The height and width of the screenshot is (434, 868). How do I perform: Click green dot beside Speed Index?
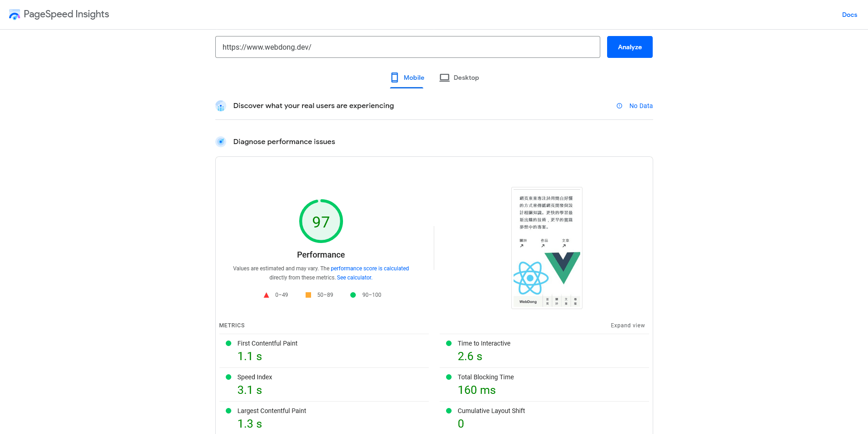(229, 377)
